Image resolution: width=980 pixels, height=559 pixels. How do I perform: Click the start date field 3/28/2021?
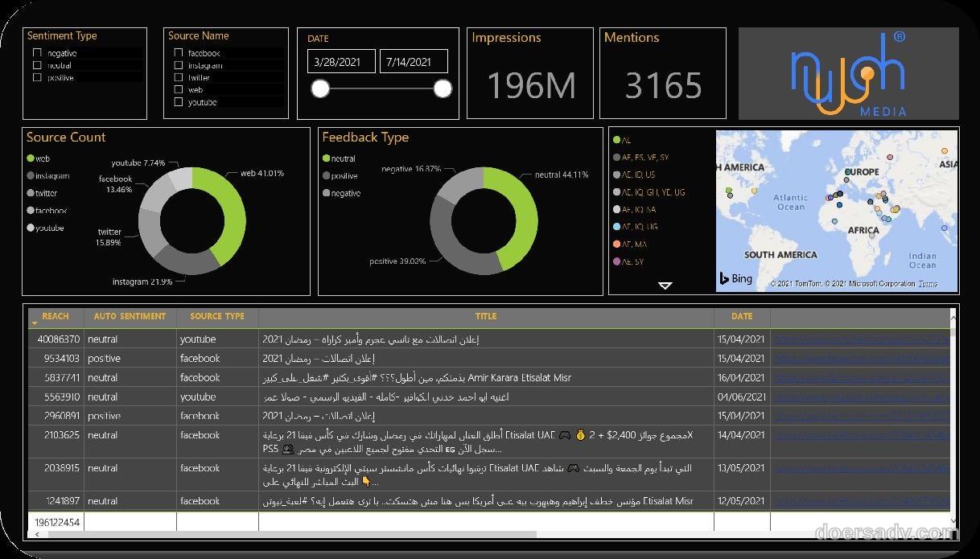(341, 61)
